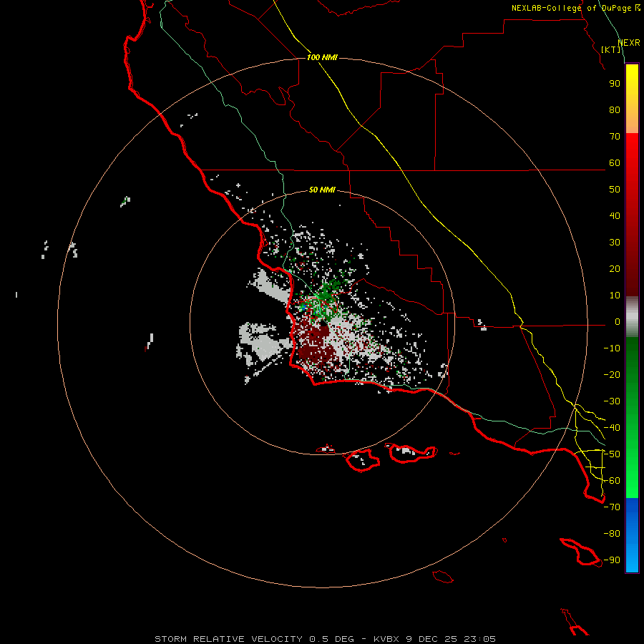The image size is (644, 644).
Task: Click the NEXLAB-College of DuPage header text
Action: [575, 8]
